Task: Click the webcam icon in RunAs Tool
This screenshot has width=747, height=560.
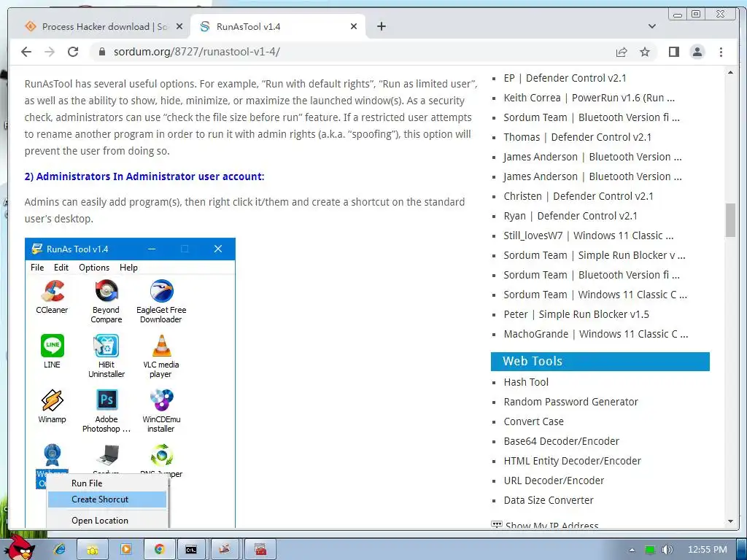Action: tap(52, 455)
